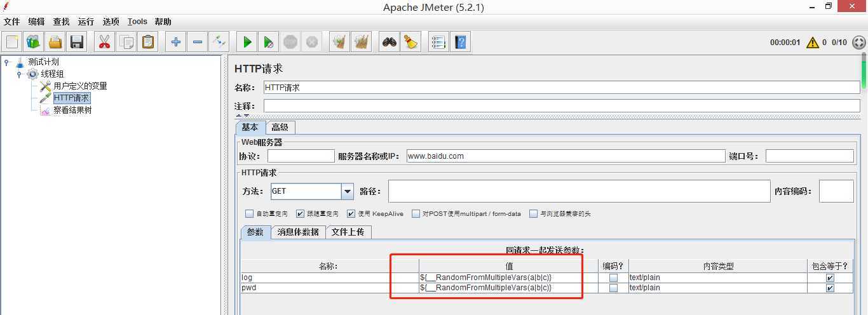Toggle 自动重定向 checkbox
Screen dimensions: 868x315
[x=249, y=214]
